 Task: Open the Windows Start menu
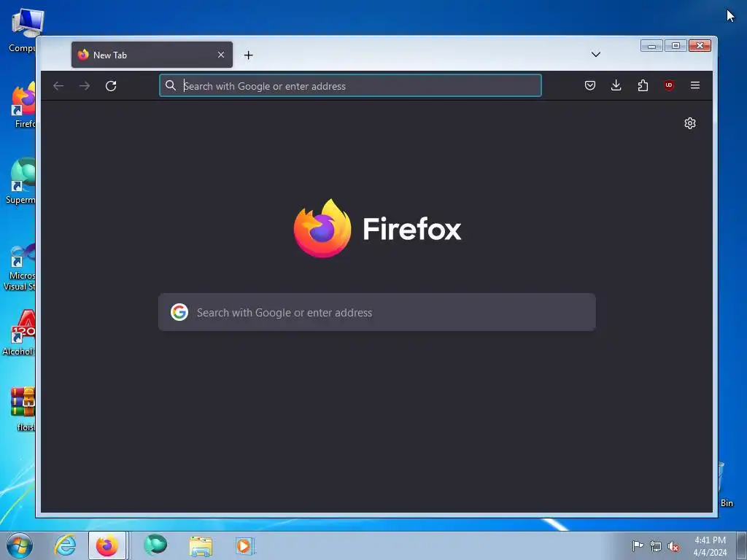pos(20,545)
